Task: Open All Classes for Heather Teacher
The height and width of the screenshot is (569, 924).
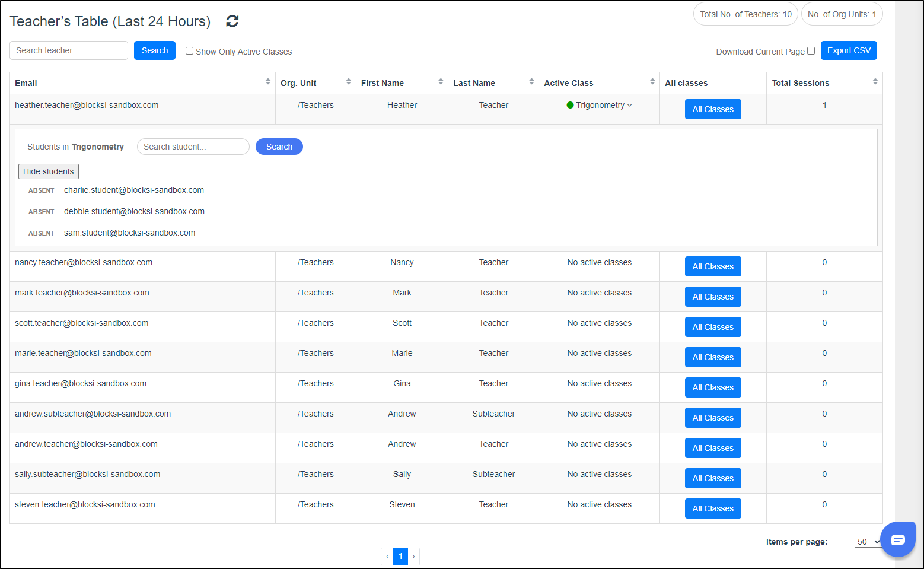Action: point(713,109)
